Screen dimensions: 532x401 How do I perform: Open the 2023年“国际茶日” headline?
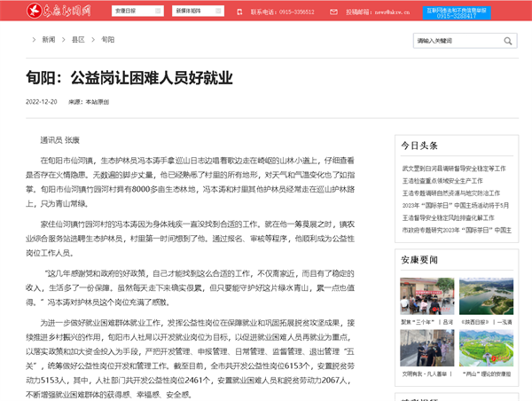click(x=455, y=204)
